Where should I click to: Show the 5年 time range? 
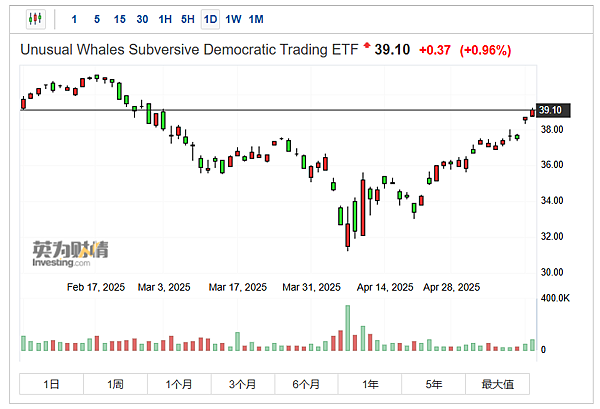point(434,384)
